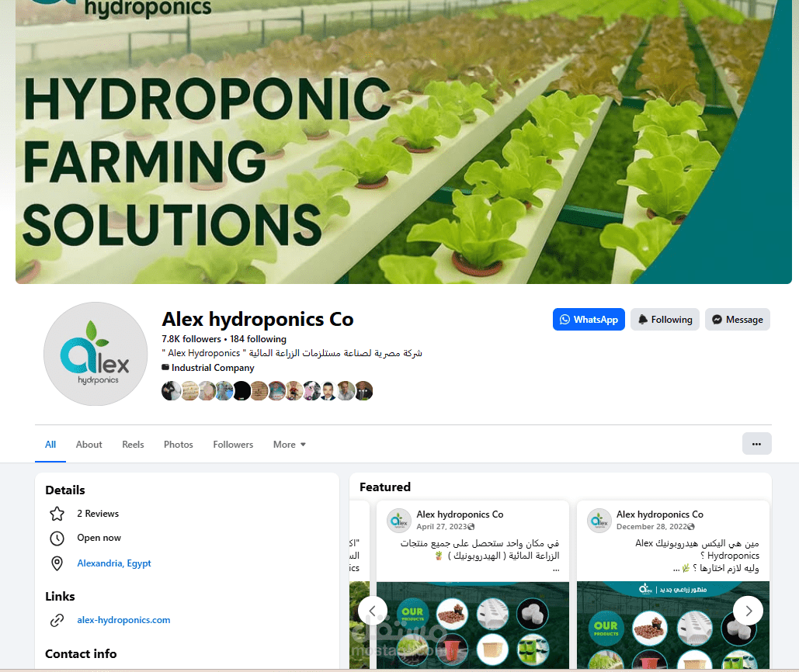Open 184 following link
This screenshot has width=799, height=672.
click(x=258, y=339)
